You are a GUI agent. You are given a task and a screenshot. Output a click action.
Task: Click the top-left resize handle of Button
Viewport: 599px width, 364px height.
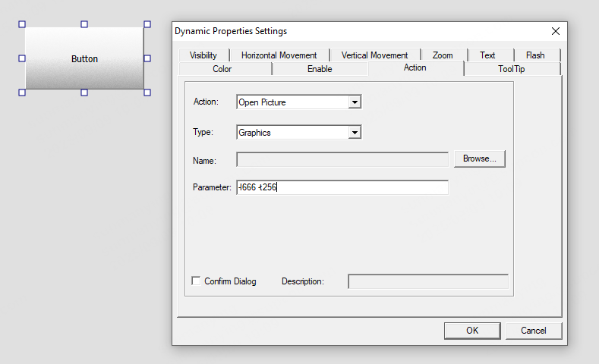(22, 24)
